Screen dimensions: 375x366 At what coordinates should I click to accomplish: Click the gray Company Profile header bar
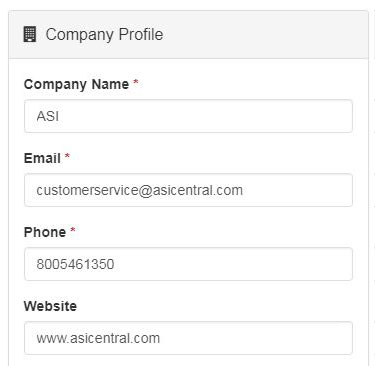coord(188,35)
